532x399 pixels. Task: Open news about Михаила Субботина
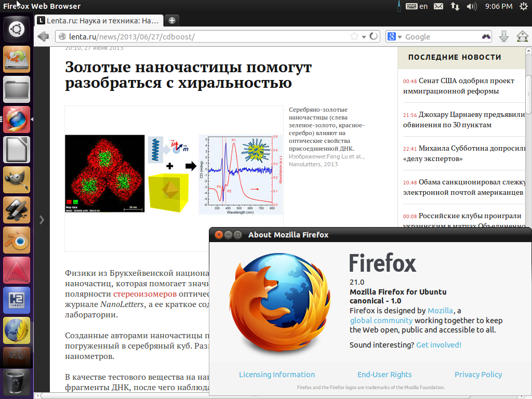(x=464, y=153)
